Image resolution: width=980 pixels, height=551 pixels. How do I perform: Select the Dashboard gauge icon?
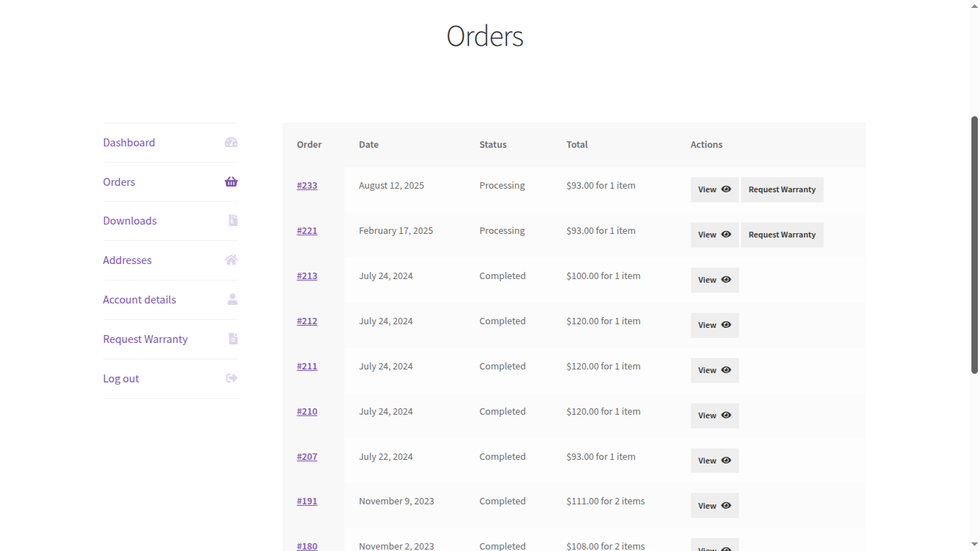click(x=230, y=142)
